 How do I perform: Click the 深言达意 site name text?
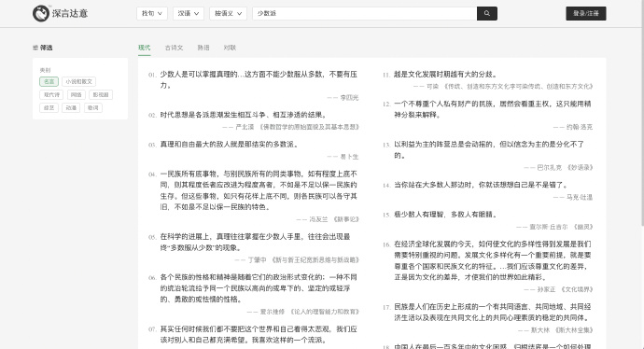70,14
